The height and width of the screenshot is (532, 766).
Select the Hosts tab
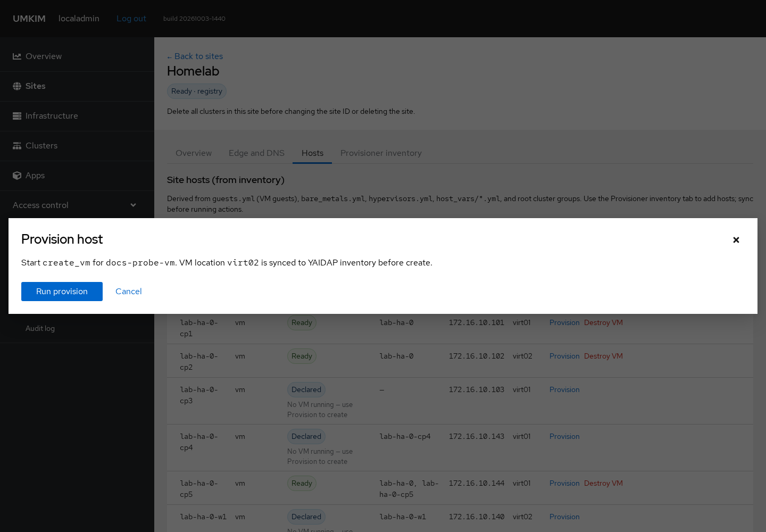point(312,153)
